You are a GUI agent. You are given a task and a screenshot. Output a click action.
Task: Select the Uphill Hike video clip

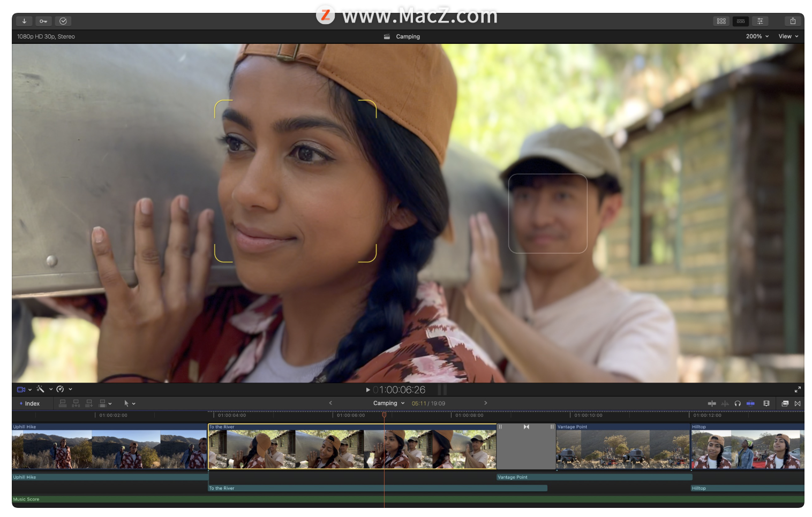tap(109, 447)
